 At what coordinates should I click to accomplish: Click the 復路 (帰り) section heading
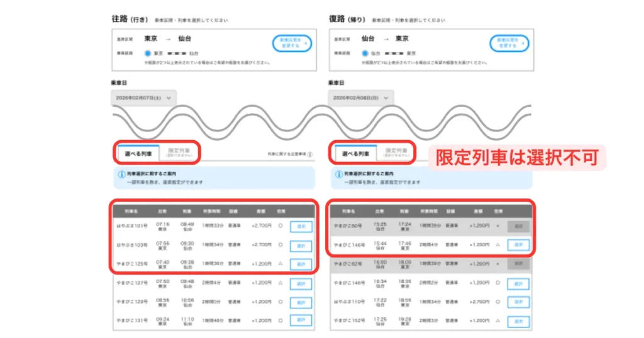(347, 19)
